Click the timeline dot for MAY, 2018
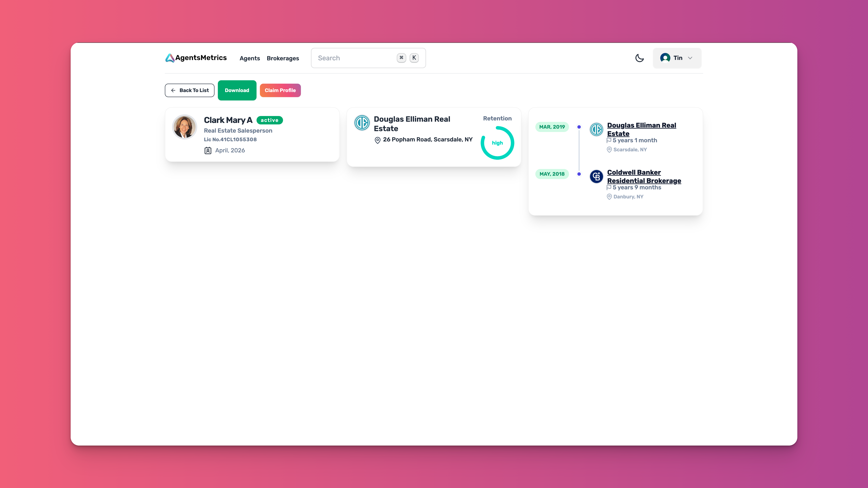Viewport: 868px width, 488px height. pyautogui.click(x=579, y=174)
